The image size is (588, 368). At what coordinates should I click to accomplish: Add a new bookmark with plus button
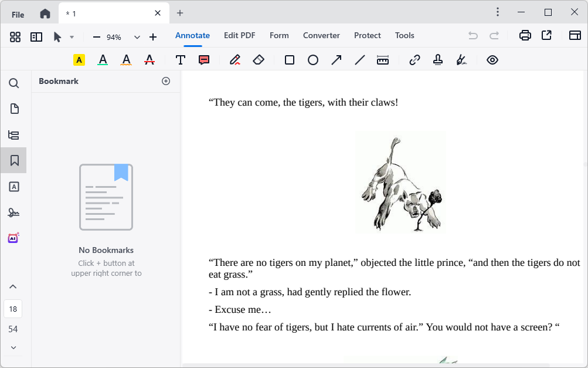tap(166, 81)
